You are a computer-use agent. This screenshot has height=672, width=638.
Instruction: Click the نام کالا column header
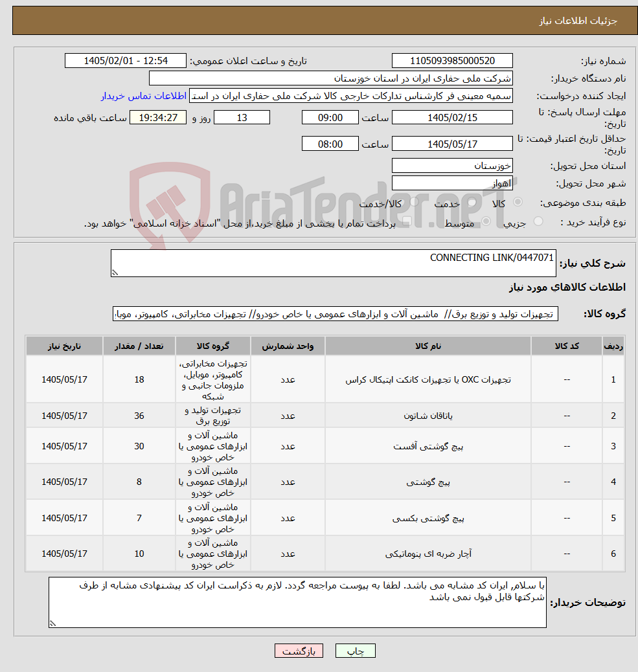(428, 346)
